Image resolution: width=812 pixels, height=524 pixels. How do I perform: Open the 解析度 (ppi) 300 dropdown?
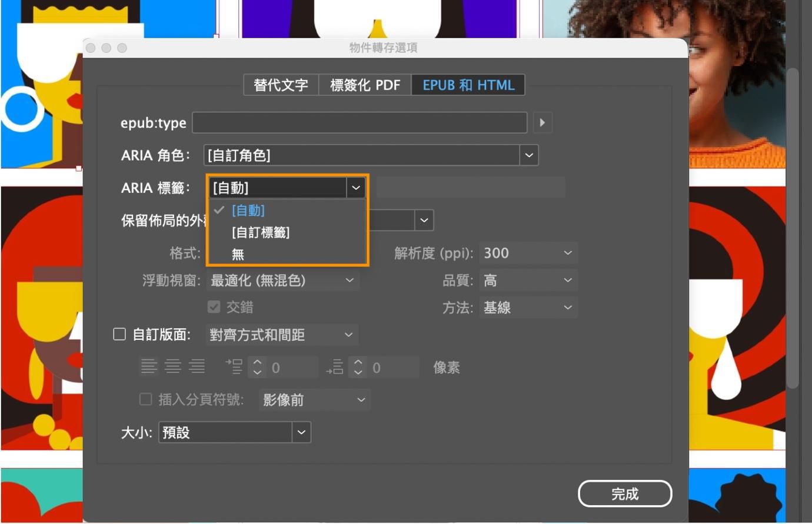pyautogui.click(x=528, y=253)
